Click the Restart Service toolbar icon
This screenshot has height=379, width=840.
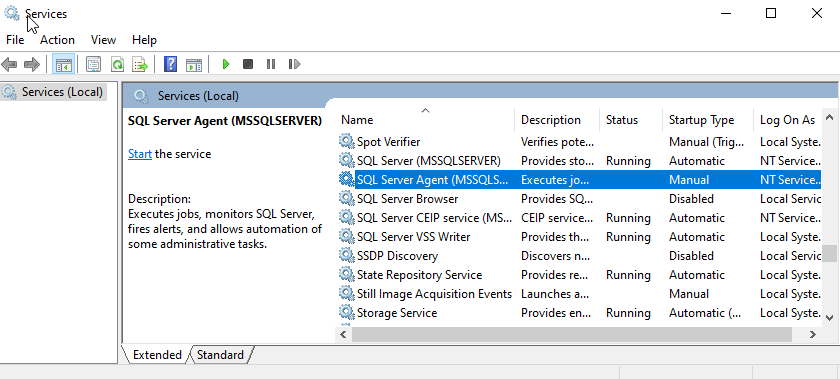coord(294,64)
